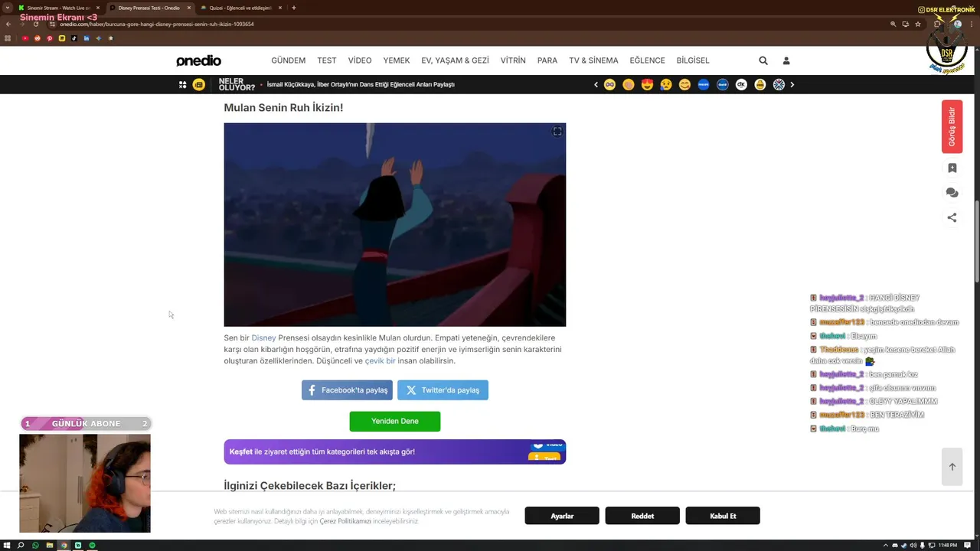Share result with Facebook'ta paylaş
980x551 pixels.
click(347, 390)
